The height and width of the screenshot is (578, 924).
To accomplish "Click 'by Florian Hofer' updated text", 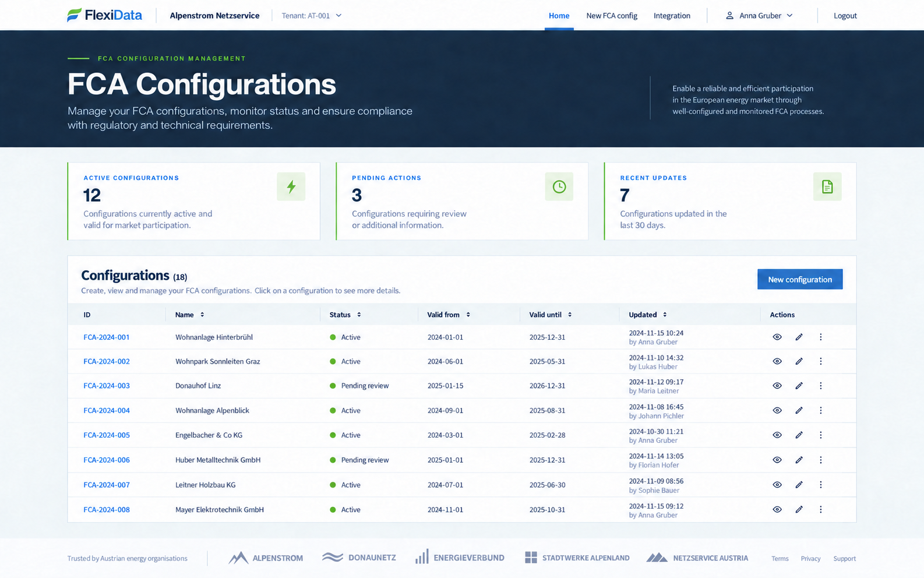I will (x=654, y=465).
